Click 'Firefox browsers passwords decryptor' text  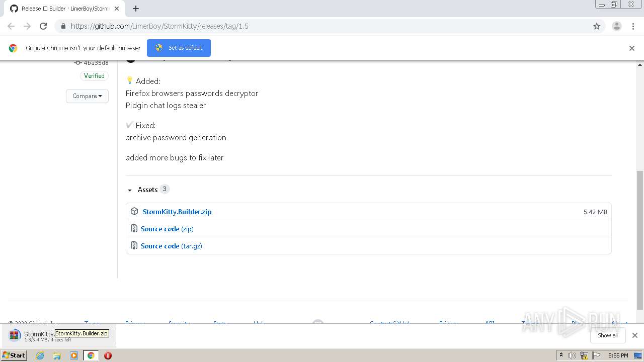192,93
